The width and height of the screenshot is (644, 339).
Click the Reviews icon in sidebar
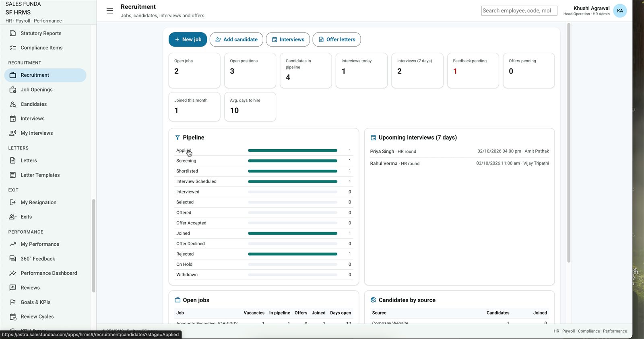13,288
